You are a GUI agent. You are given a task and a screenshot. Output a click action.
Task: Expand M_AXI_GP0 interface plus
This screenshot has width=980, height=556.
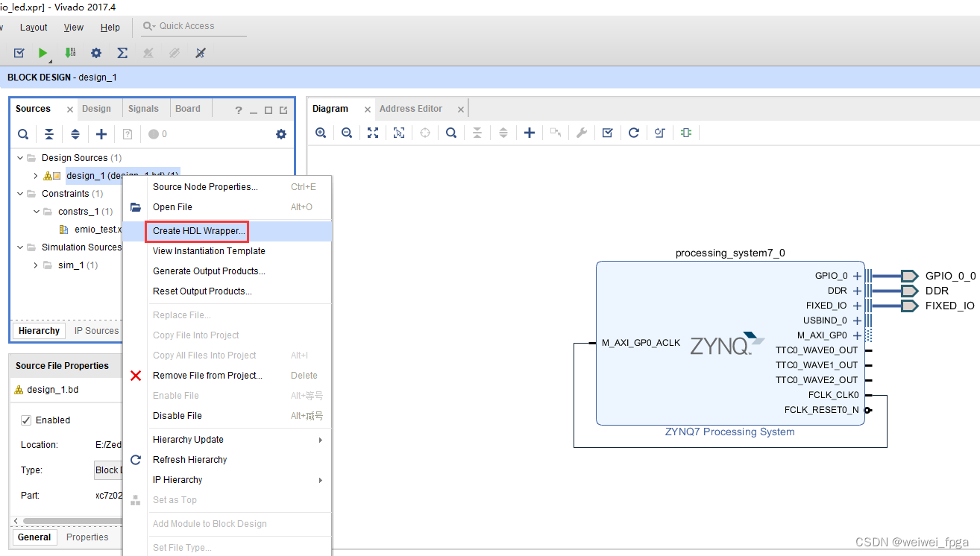click(857, 335)
